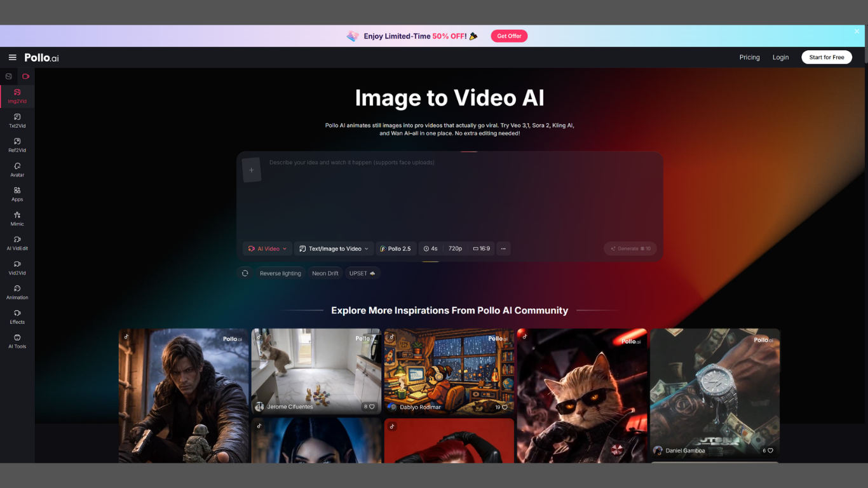Change the 16:9 aspect ratio setting
The width and height of the screenshot is (868, 488).
[x=482, y=248]
